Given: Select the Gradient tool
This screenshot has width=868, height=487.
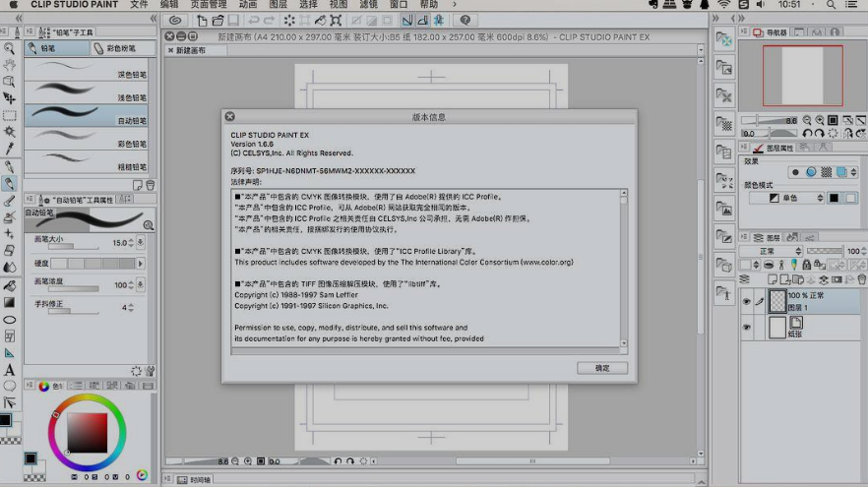Looking at the screenshot, I should tap(10, 303).
